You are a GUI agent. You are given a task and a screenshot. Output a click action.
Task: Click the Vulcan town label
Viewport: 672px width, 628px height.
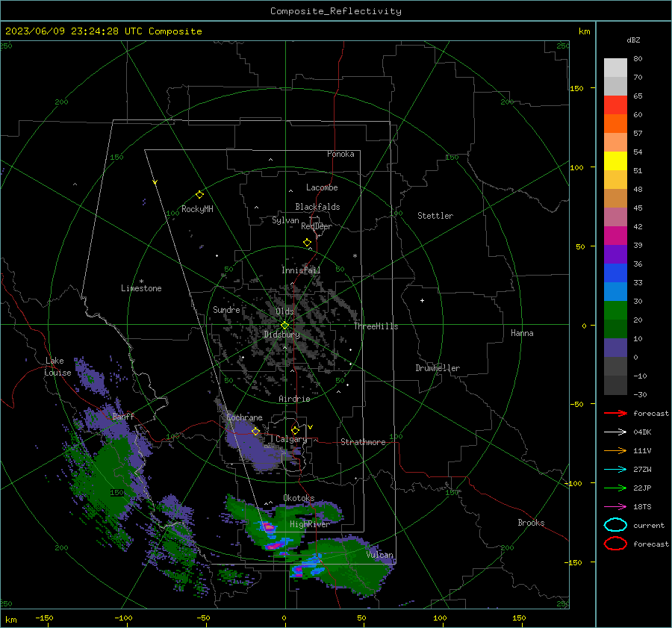point(380,555)
